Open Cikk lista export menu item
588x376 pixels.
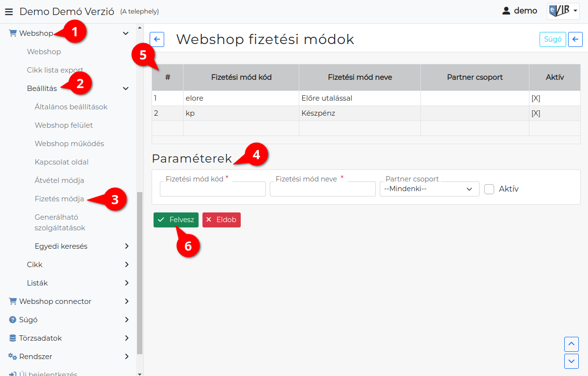coord(55,70)
